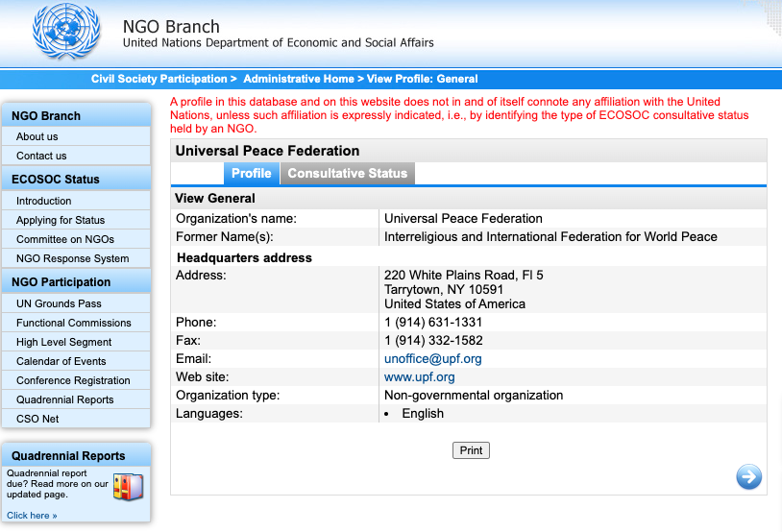Open About us in sidebar

(x=76, y=136)
